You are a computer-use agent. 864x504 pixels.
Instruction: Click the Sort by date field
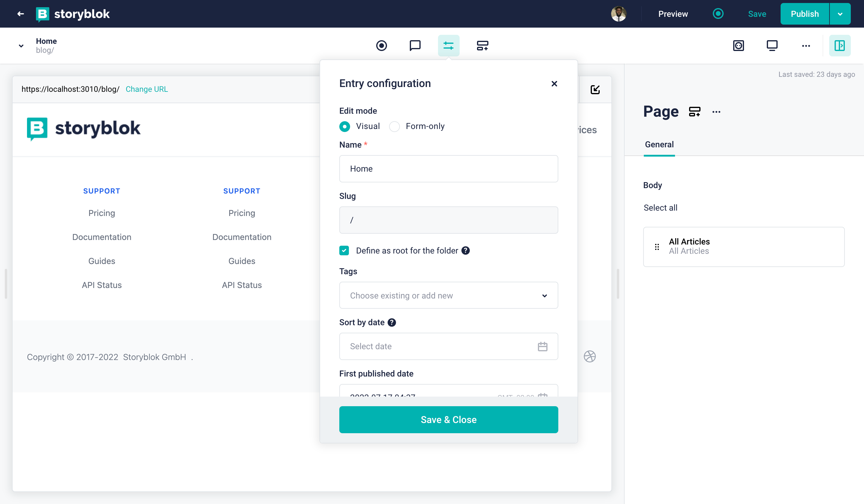tap(448, 346)
